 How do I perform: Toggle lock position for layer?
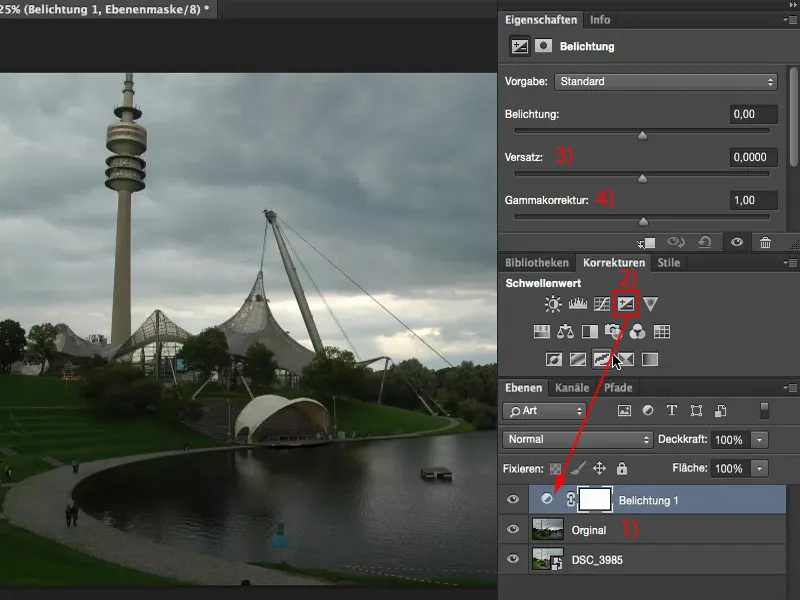point(599,468)
